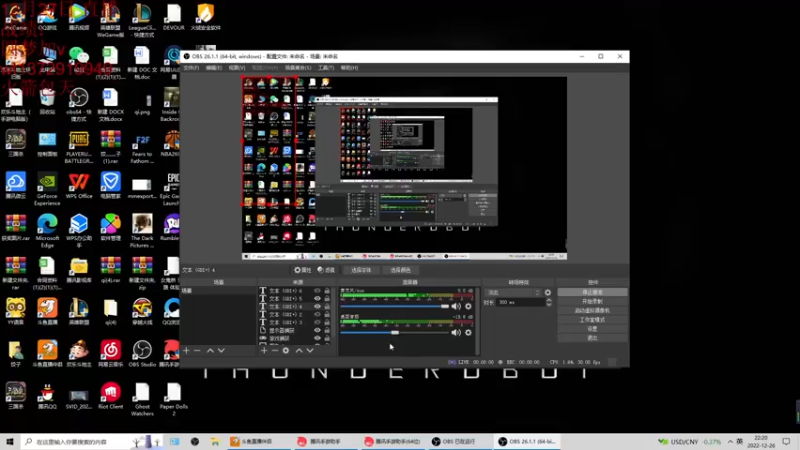Increase transition duration with up stepper

coord(548,300)
